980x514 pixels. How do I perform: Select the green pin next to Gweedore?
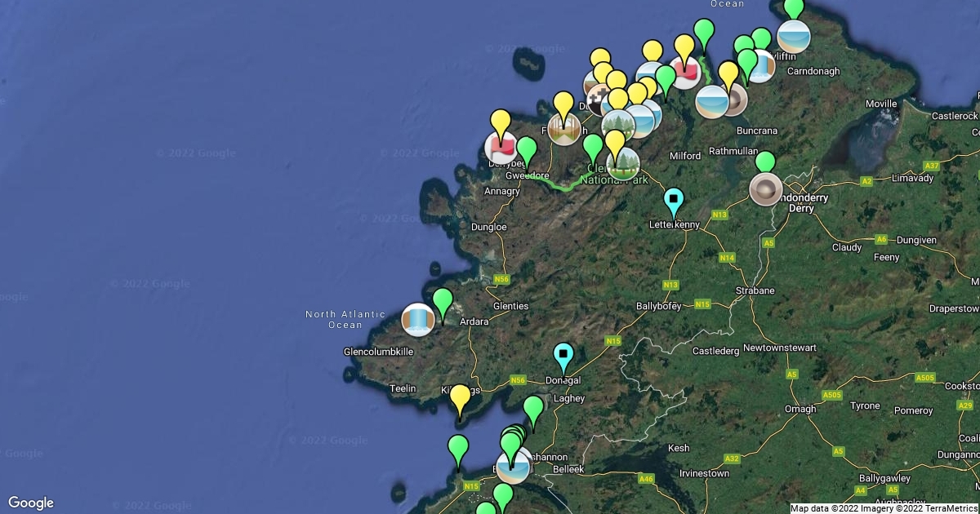528,150
